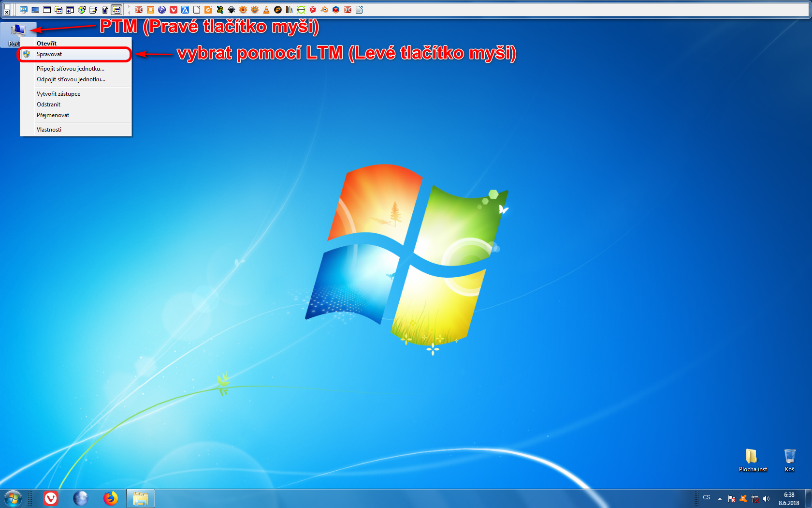This screenshot has height=508, width=812.
Task: Select the Plocha inst folder icon
Action: tap(753, 460)
